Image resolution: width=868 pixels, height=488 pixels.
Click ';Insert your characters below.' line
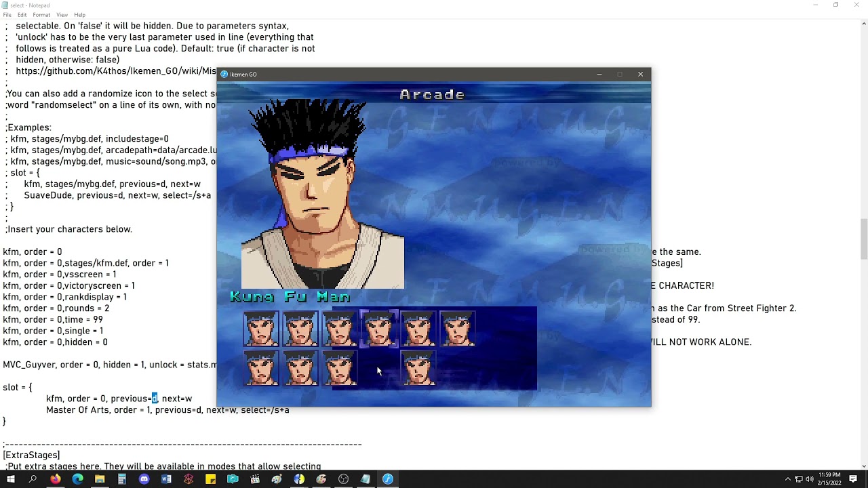(68, 229)
